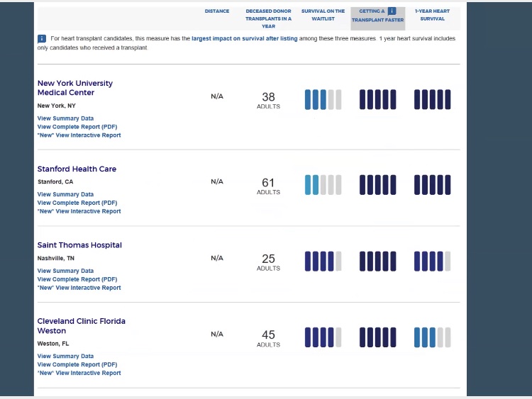532x399 pixels.
Task: View Summary Data for Cleveland Clinic Florida Weston
Action: (x=65, y=356)
